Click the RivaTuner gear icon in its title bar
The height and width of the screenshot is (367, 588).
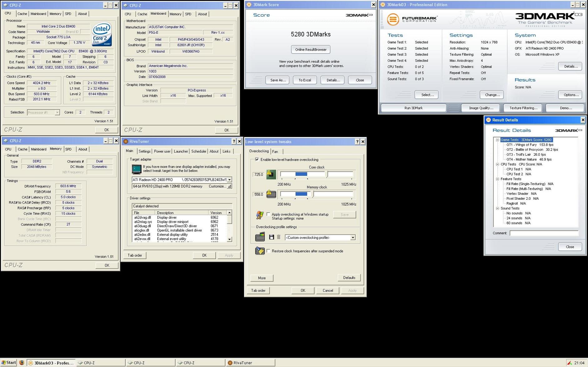point(126,141)
